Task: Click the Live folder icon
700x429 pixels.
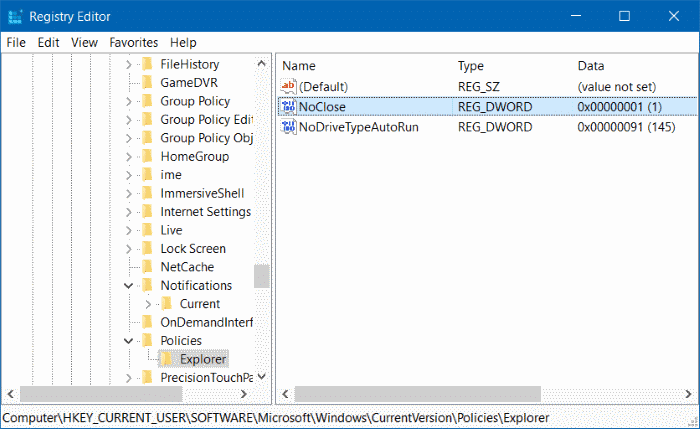Action: click(147, 230)
